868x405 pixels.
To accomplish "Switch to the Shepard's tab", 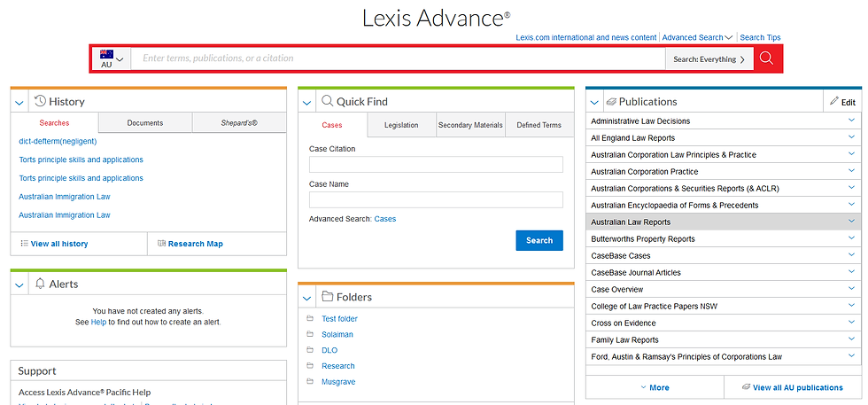I will (239, 123).
